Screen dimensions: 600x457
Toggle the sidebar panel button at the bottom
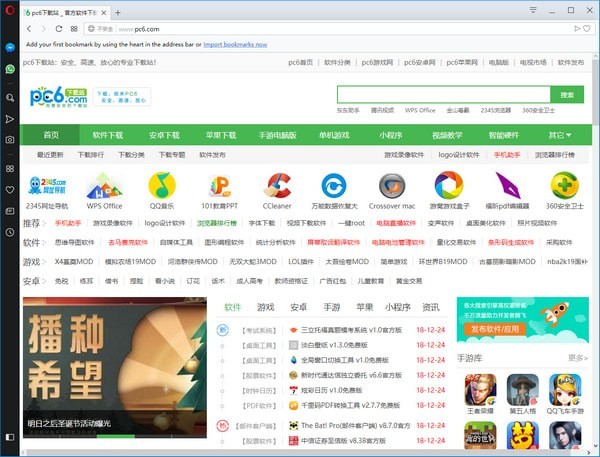coord(10,437)
